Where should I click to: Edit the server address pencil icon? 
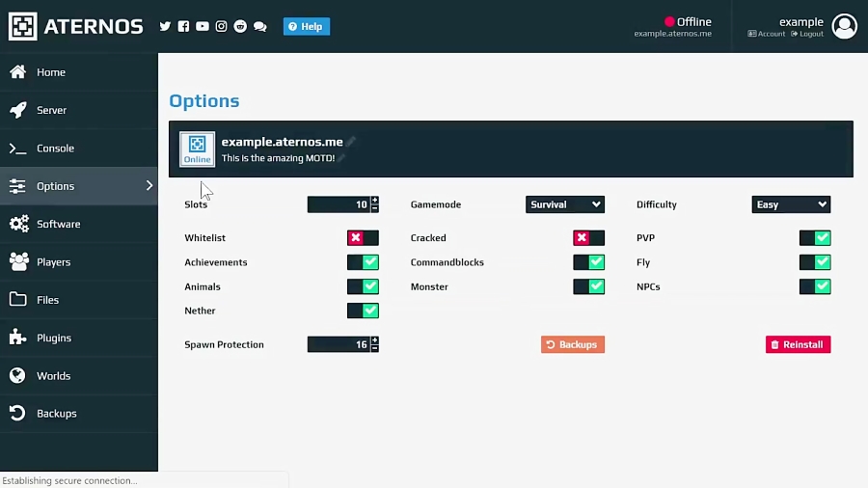point(351,142)
